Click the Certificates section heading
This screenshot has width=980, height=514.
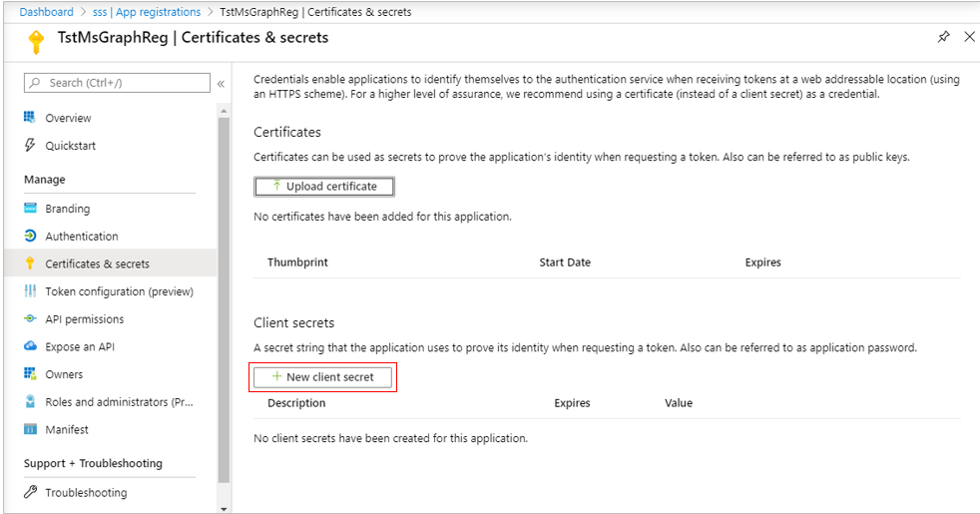(x=286, y=132)
